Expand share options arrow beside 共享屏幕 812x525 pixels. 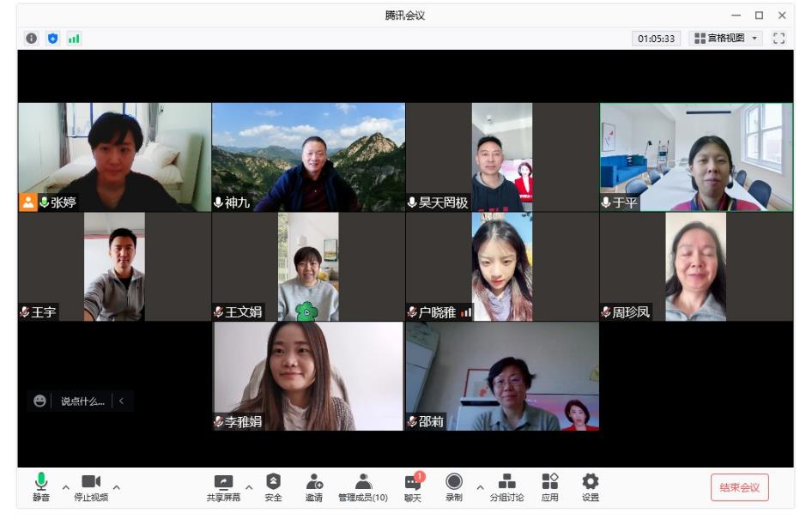click(x=250, y=487)
